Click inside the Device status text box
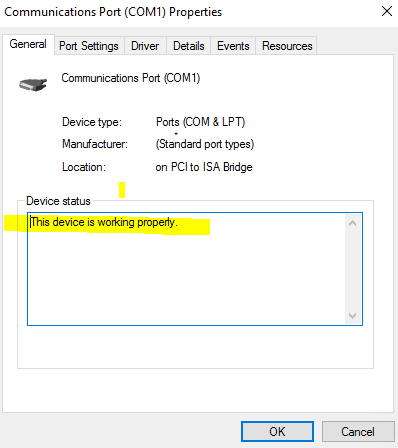The image size is (398, 448). [195, 269]
